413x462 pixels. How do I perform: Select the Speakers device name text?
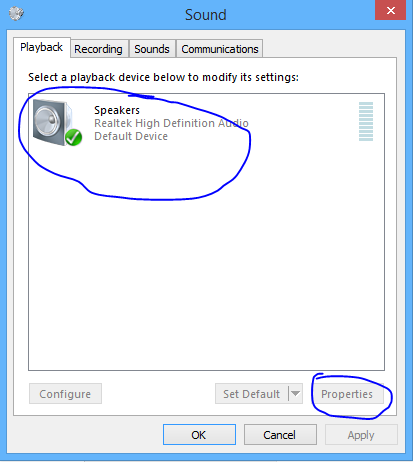coord(117,110)
